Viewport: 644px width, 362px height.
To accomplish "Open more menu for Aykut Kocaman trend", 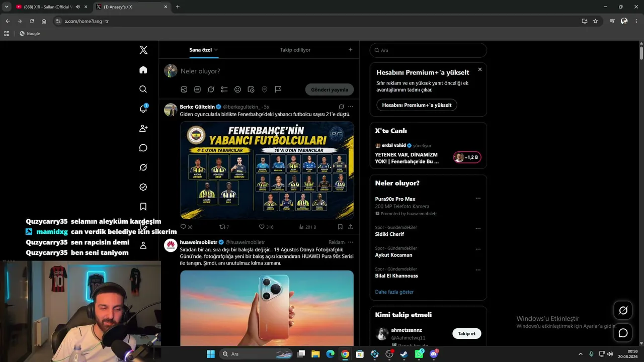I will pos(478,249).
